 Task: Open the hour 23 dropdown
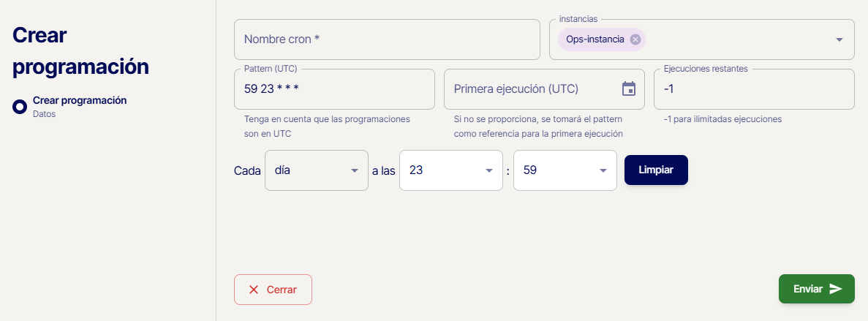[x=450, y=170]
